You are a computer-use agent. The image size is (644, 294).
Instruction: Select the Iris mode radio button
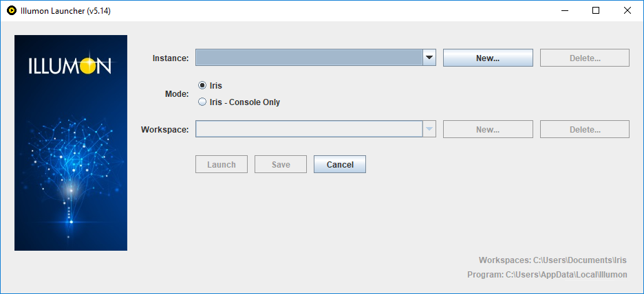click(x=202, y=85)
